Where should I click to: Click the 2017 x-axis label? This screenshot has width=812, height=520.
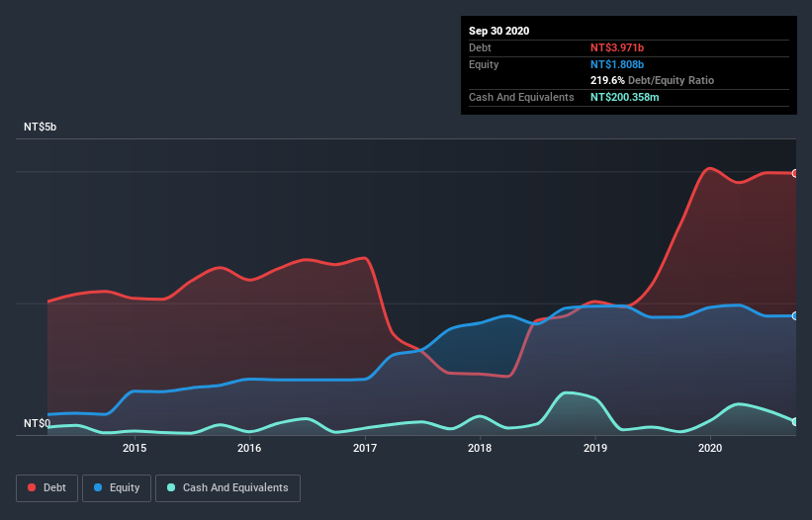[365, 448]
